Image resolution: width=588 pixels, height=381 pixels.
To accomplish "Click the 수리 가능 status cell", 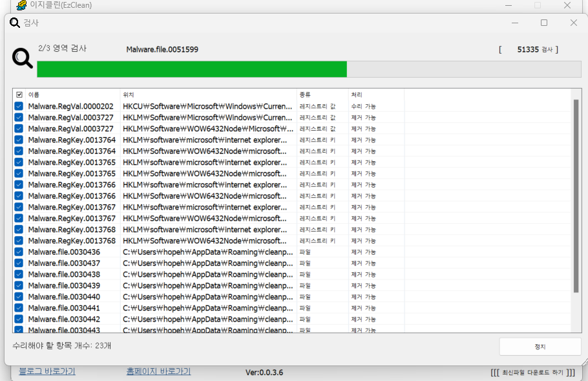I will coord(363,107).
